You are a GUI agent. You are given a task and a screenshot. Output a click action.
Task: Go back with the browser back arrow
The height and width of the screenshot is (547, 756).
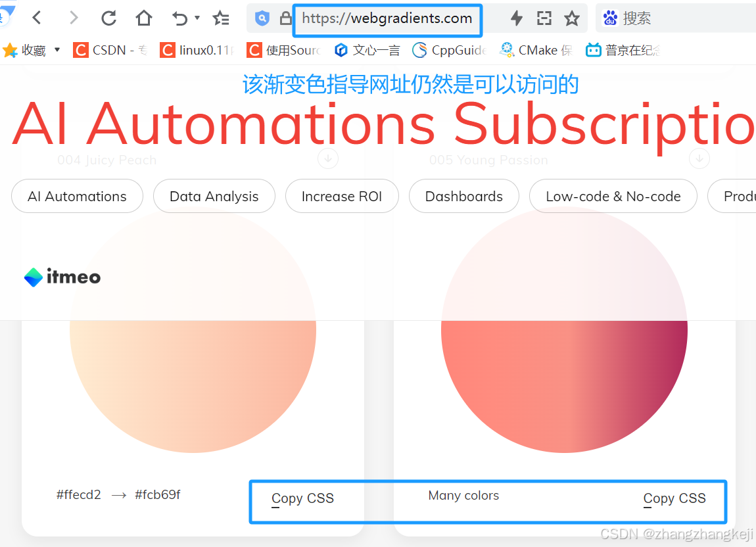(x=37, y=18)
